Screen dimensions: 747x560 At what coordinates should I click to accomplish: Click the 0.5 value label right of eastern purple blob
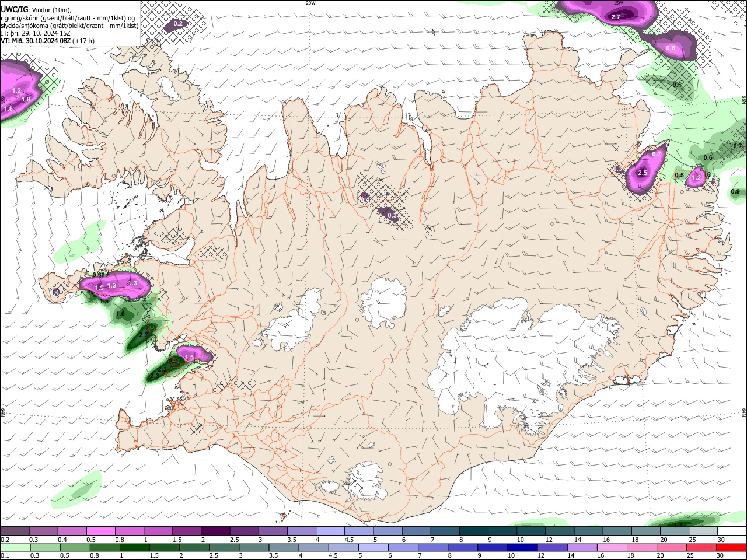pos(679,176)
